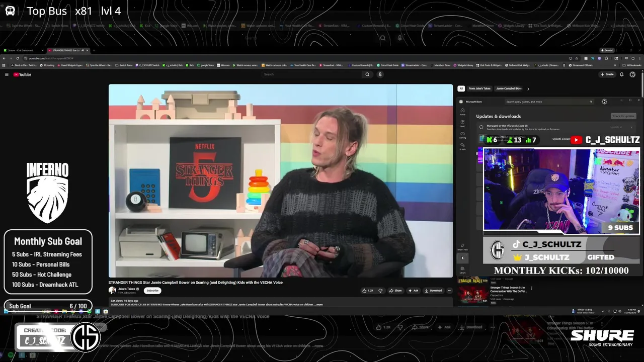Image resolution: width=644 pixels, height=362 pixels.
Task: Open the Marathon Timer bookmark
Action: [440, 65]
